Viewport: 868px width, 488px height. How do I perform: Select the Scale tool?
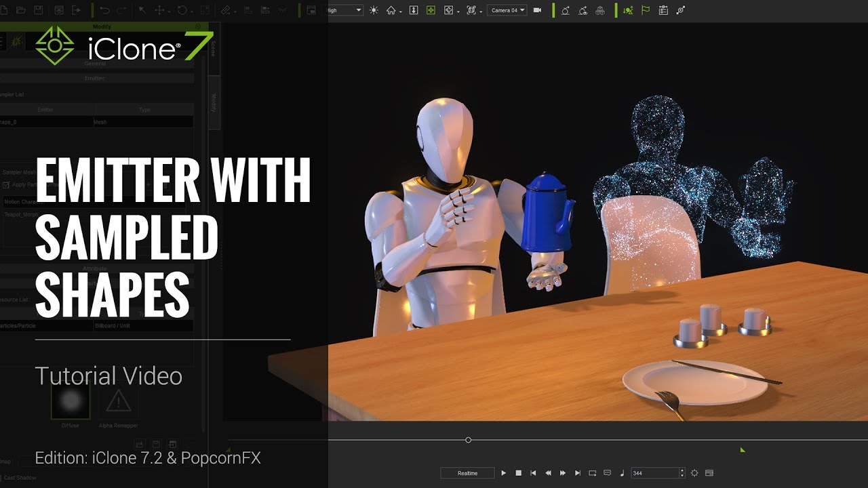pyautogui.click(x=204, y=10)
